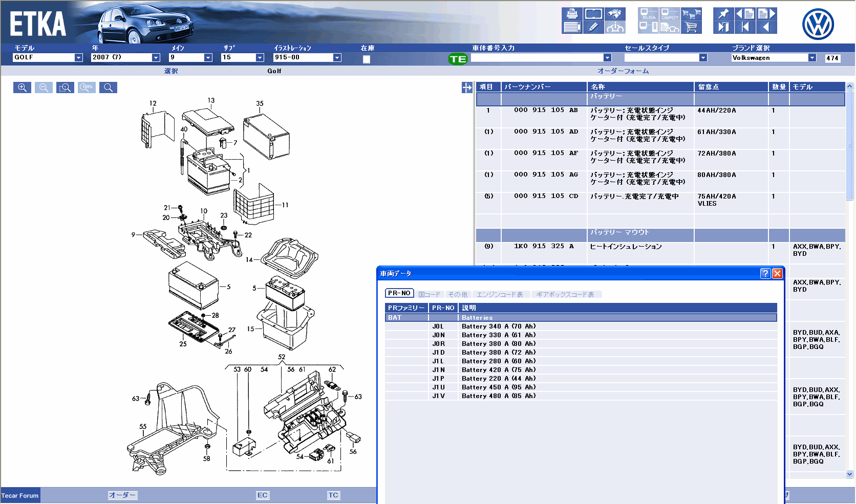Screen dimensions: 856x504
Task: Click part number 35 in the illustration
Action: pyautogui.click(x=260, y=103)
